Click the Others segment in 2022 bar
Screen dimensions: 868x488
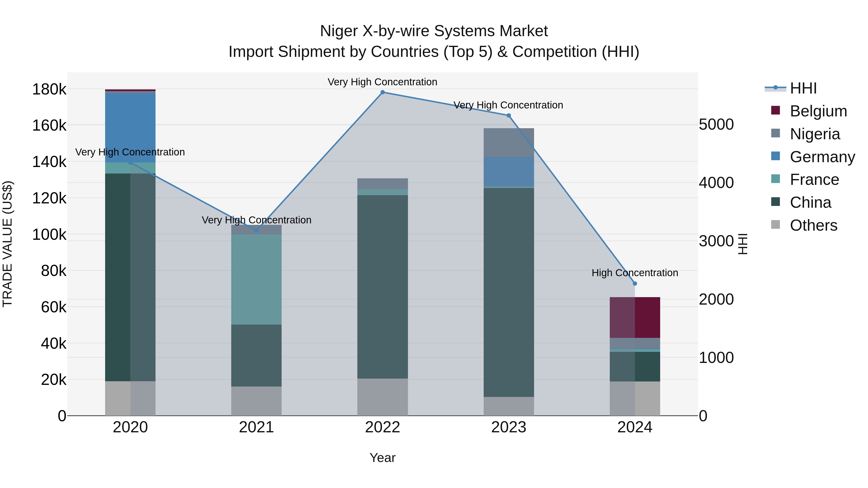click(x=382, y=397)
